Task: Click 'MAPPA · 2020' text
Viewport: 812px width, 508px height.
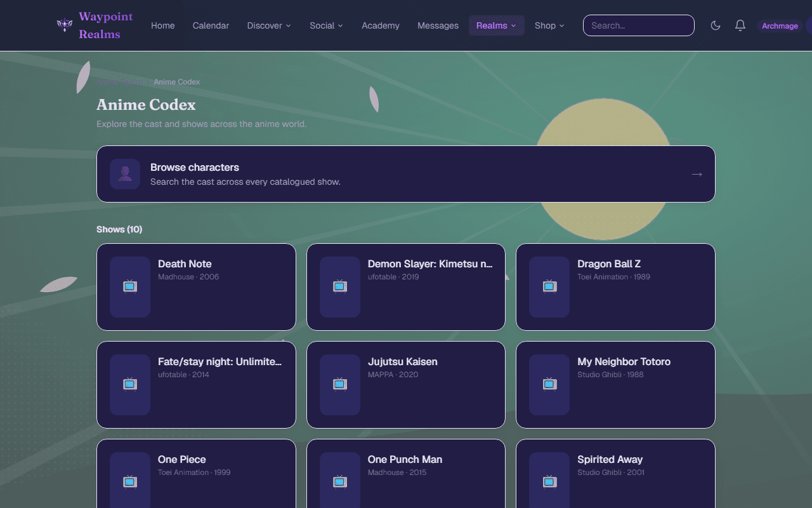Action: tap(393, 375)
